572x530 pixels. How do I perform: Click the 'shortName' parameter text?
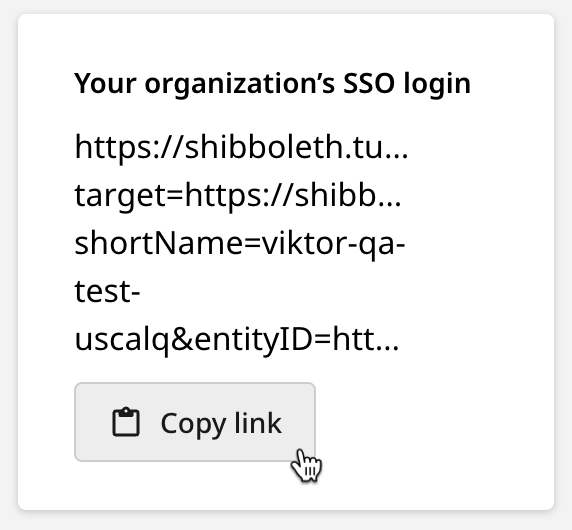[158, 244]
